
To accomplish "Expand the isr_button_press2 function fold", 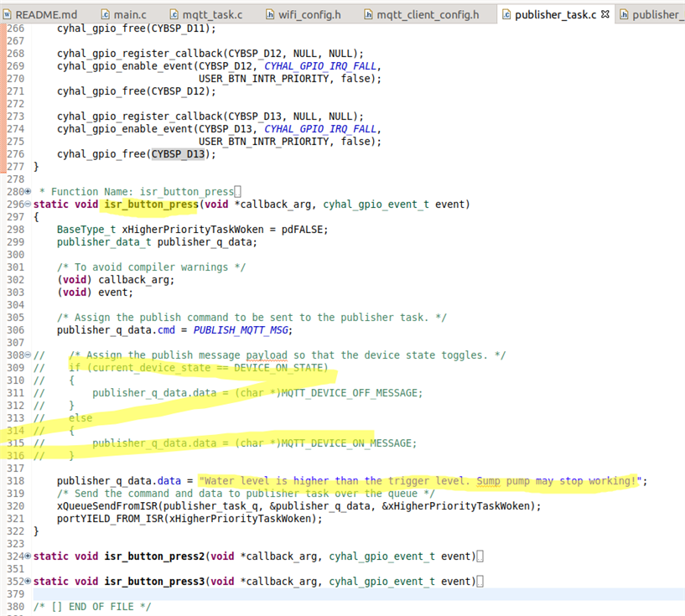I will 28,556.
